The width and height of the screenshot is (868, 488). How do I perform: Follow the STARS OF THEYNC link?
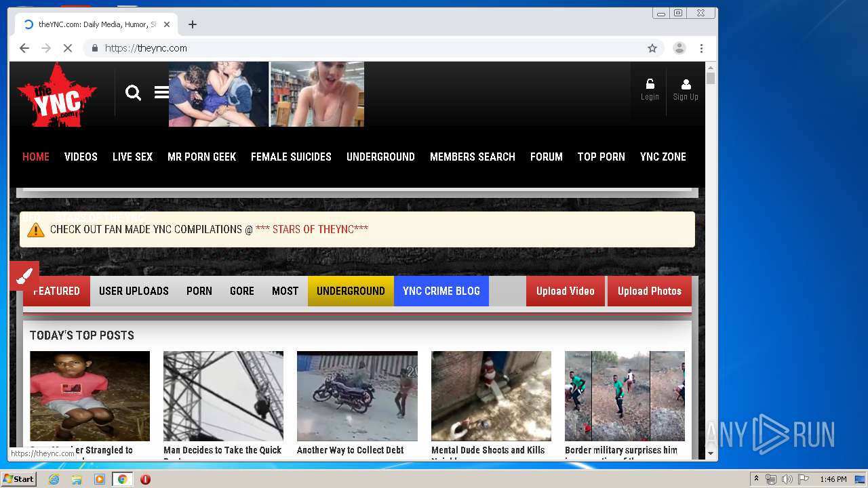[312, 229]
